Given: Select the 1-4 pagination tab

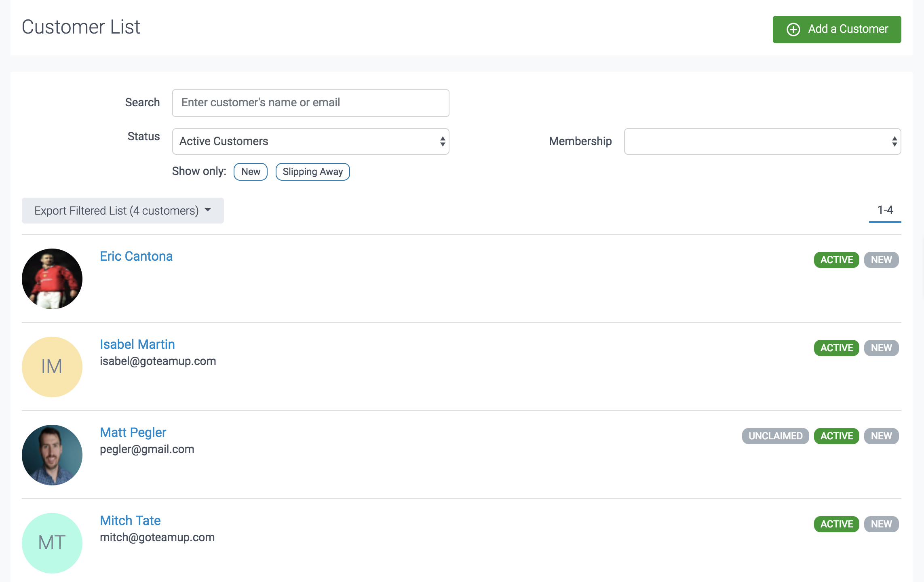Looking at the screenshot, I should 885,210.
